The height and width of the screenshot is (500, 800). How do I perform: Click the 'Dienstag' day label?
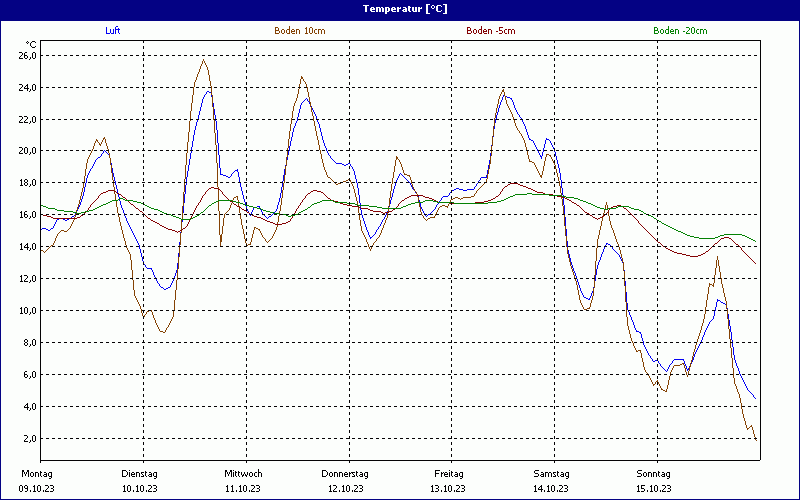tap(139, 473)
